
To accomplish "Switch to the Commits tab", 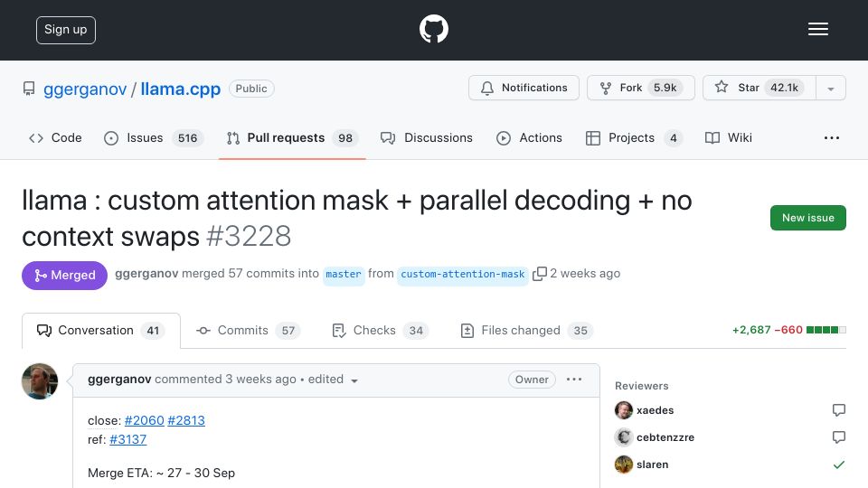I will [x=248, y=331].
